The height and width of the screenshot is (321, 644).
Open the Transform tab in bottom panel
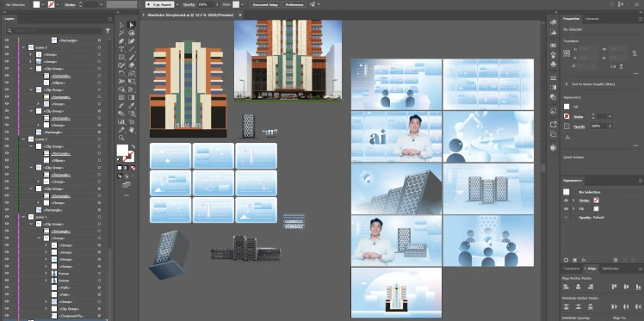click(572, 269)
